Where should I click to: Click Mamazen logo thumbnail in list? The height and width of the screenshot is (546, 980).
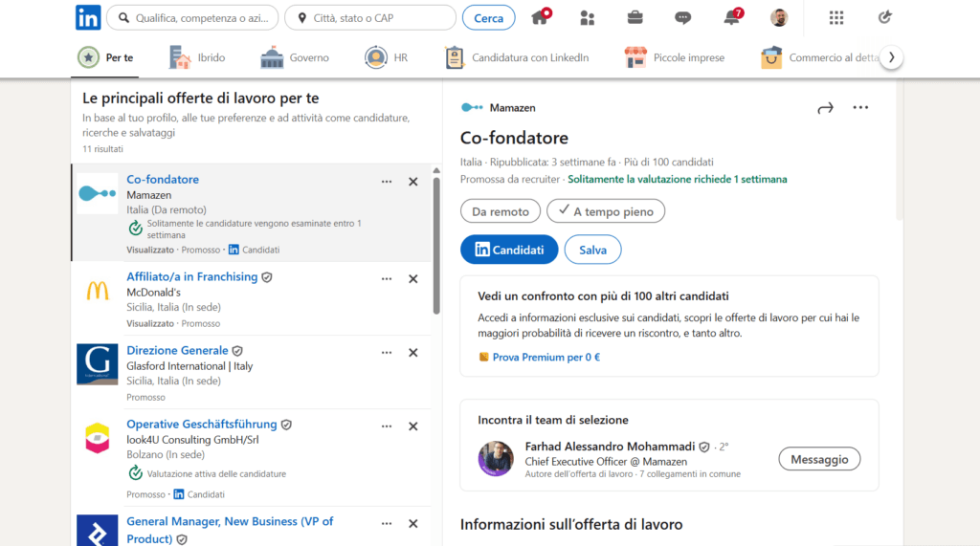[97, 194]
